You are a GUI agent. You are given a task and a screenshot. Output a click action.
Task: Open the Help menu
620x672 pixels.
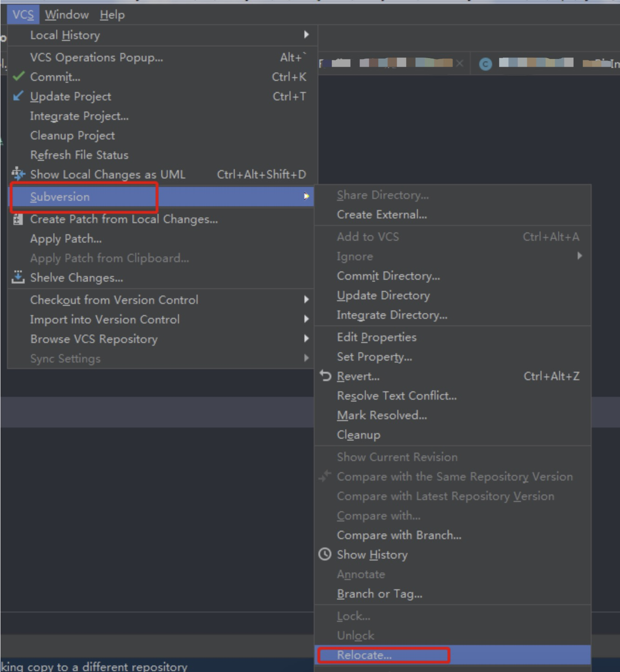tap(112, 15)
